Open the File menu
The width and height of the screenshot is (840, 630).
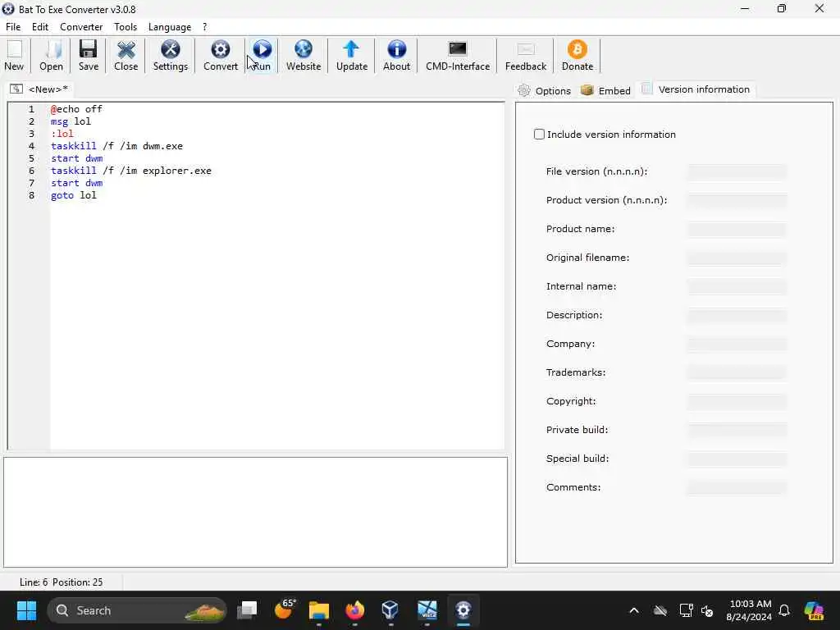point(13,27)
